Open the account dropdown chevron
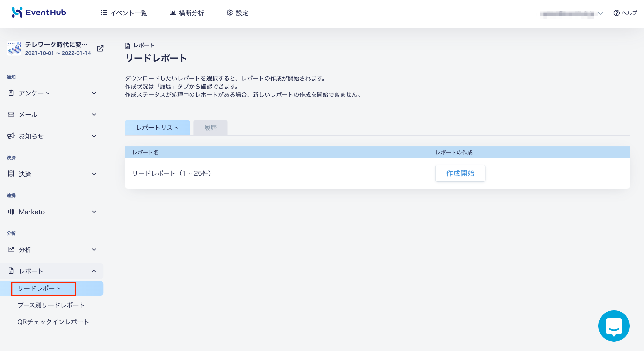Image resolution: width=644 pixels, height=351 pixels. coord(600,13)
